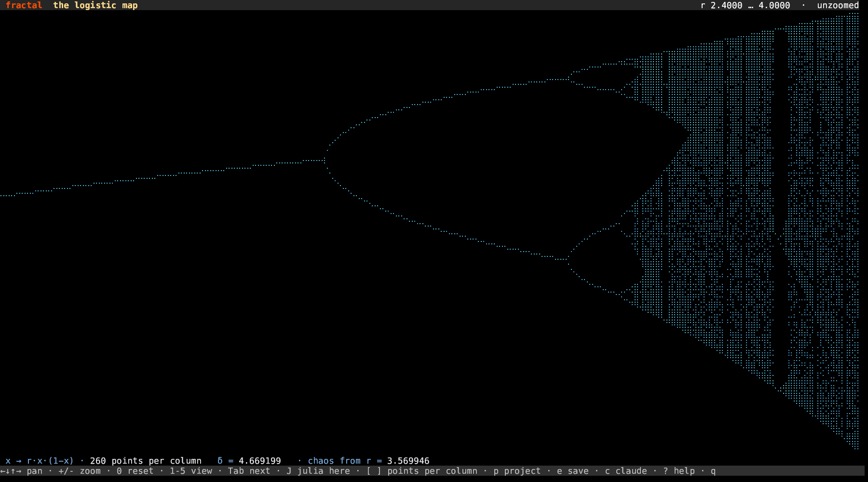Click the "? help" hint
This screenshot has width=868, height=482.
tap(679, 471)
